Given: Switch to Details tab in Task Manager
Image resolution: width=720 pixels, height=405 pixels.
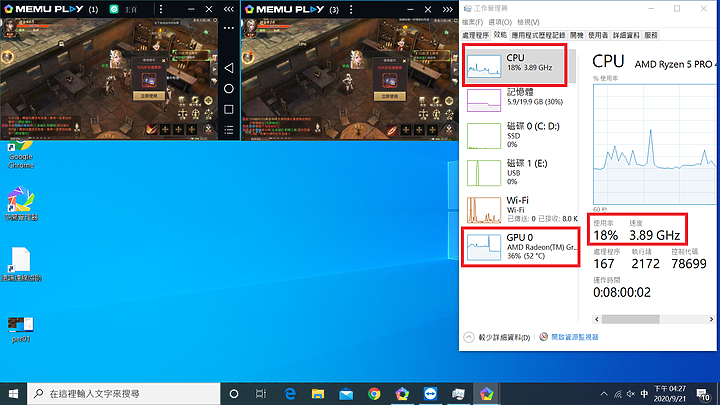Looking at the screenshot, I should [626, 35].
